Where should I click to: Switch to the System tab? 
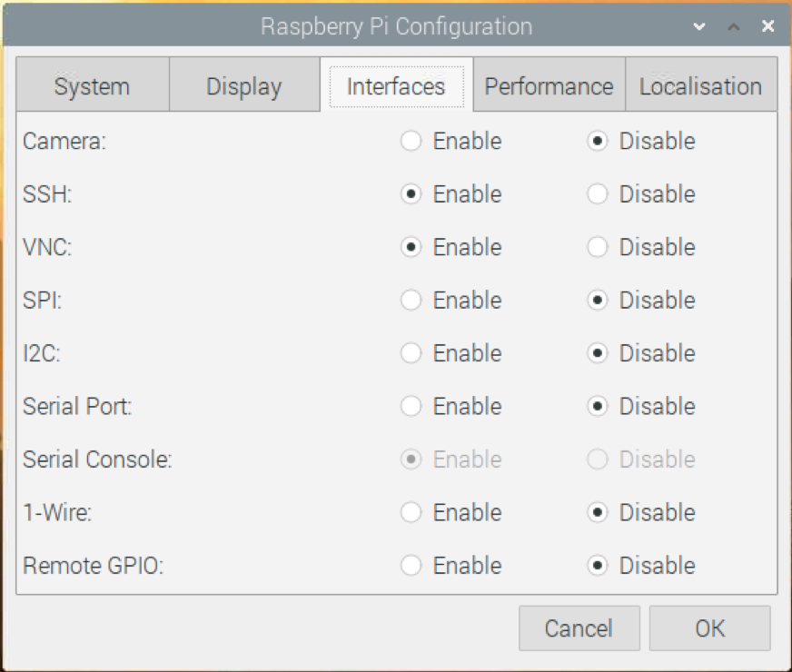(x=91, y=85)
